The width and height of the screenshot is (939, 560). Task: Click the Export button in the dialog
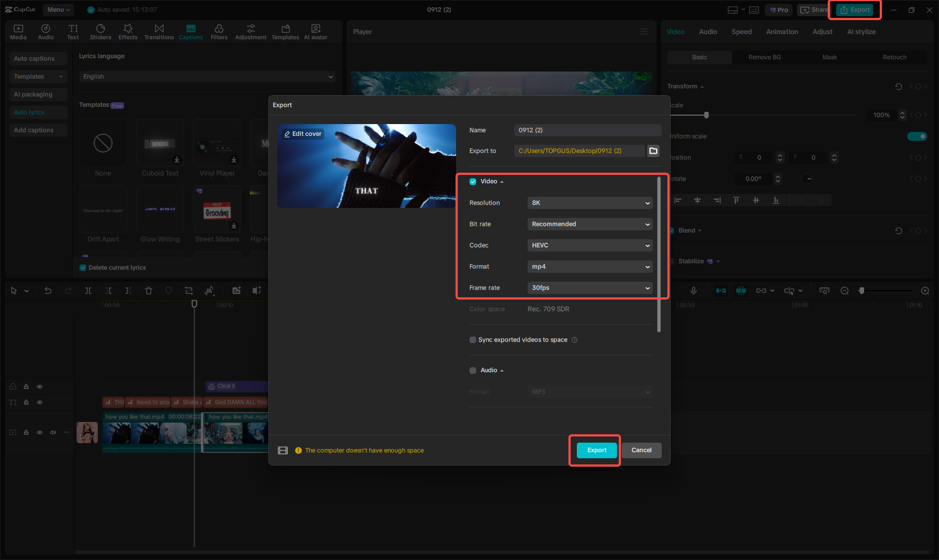click(596, 450)
